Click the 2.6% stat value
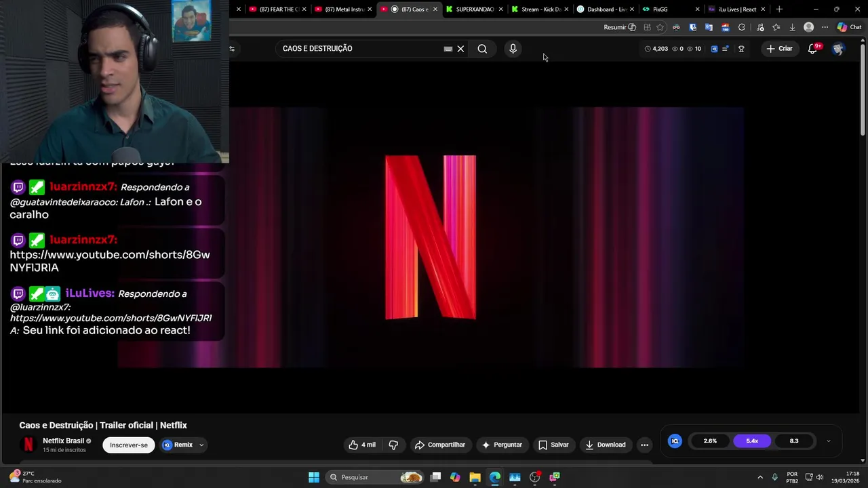This screenshot has height=488, width=868. [x=710, y=441]
